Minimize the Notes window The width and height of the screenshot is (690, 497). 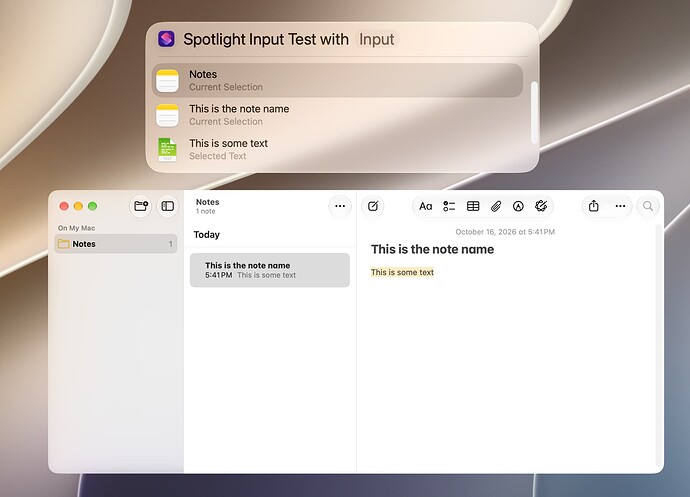pos(78,206)
